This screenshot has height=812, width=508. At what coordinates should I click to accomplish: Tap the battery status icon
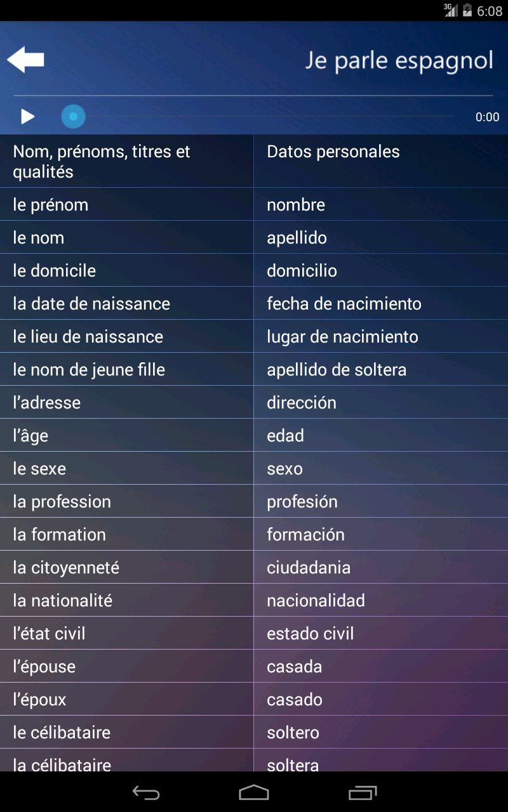[467, 10]
